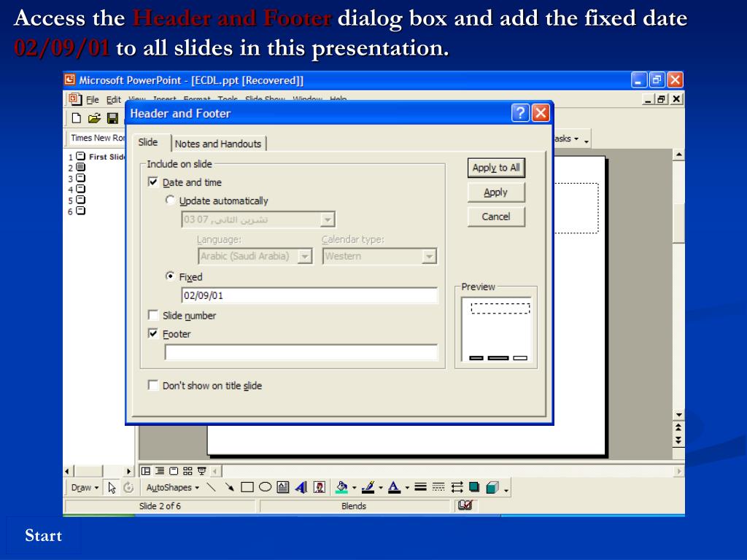
Task: Open the AutoShapes dropdown
Action: 172,488
